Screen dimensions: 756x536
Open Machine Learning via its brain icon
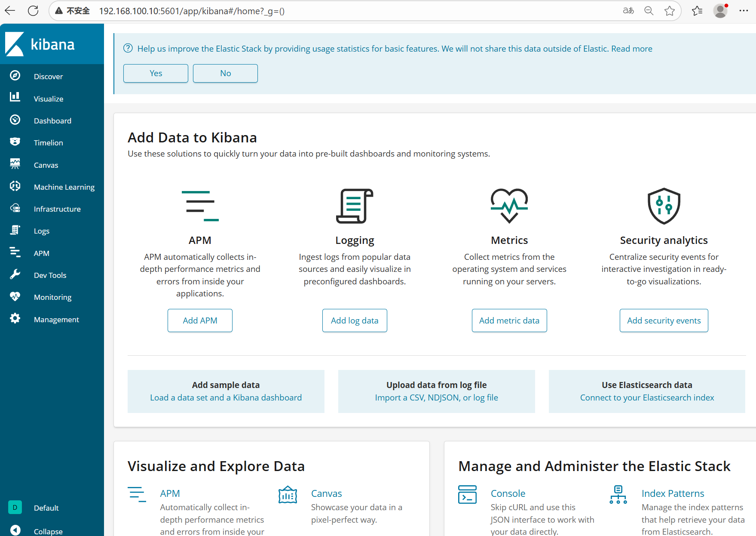coord(15,186)
